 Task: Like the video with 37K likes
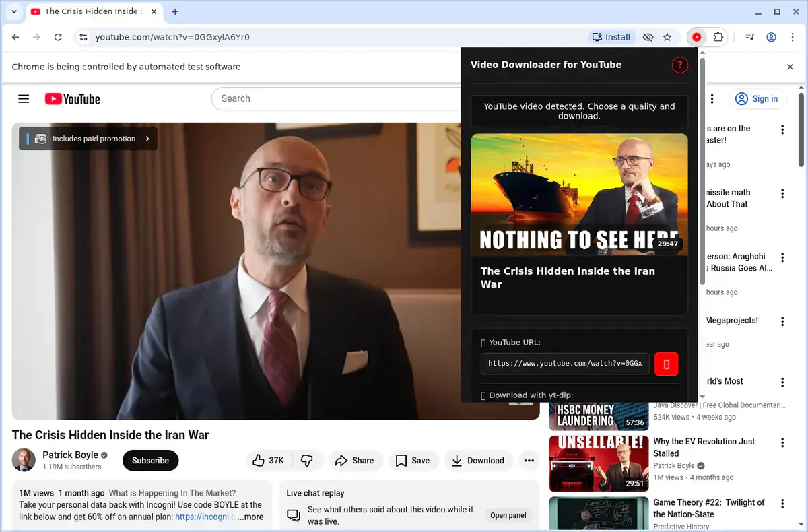(268, 461)
